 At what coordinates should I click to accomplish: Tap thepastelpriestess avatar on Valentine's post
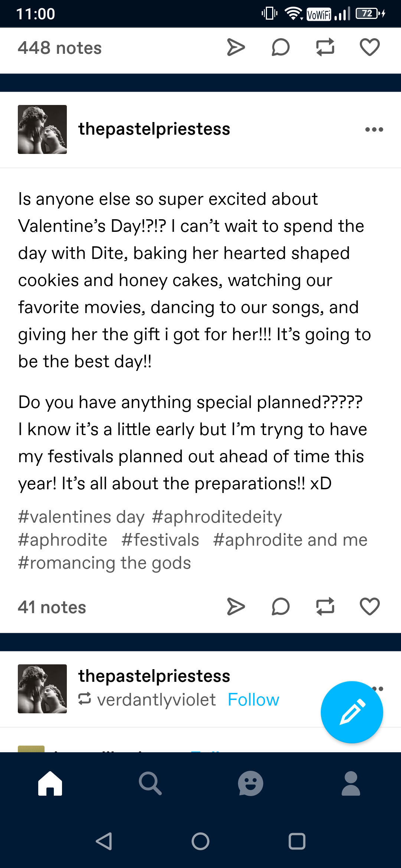click(42, 129)
